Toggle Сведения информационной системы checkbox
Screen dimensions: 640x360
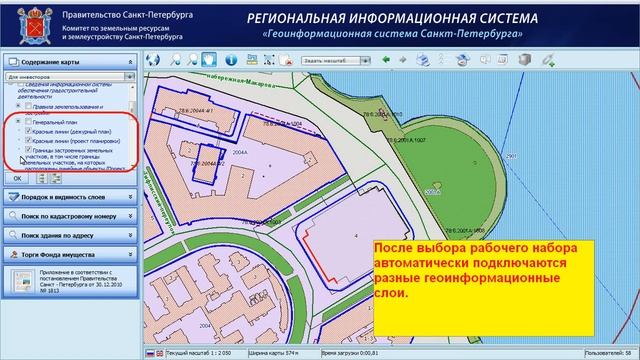[x=20, y=84]
